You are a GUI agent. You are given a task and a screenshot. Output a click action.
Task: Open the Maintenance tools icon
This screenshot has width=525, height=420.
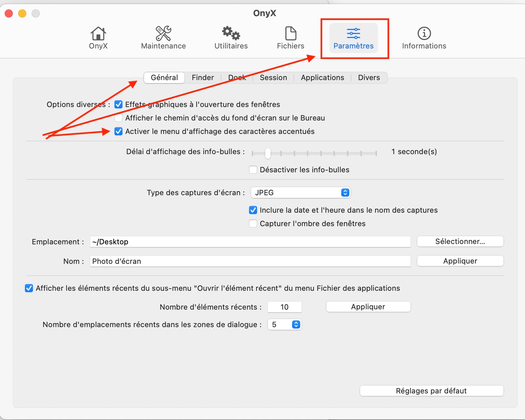163,34
